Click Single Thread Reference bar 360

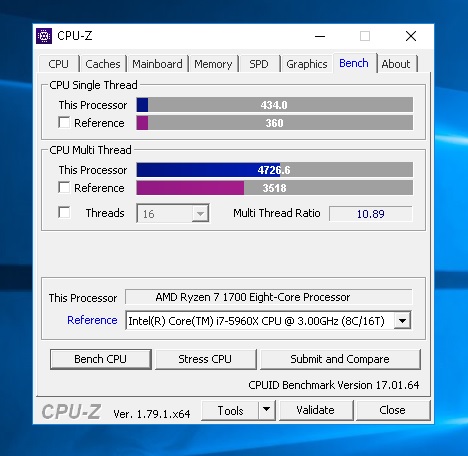pos(275,123)
